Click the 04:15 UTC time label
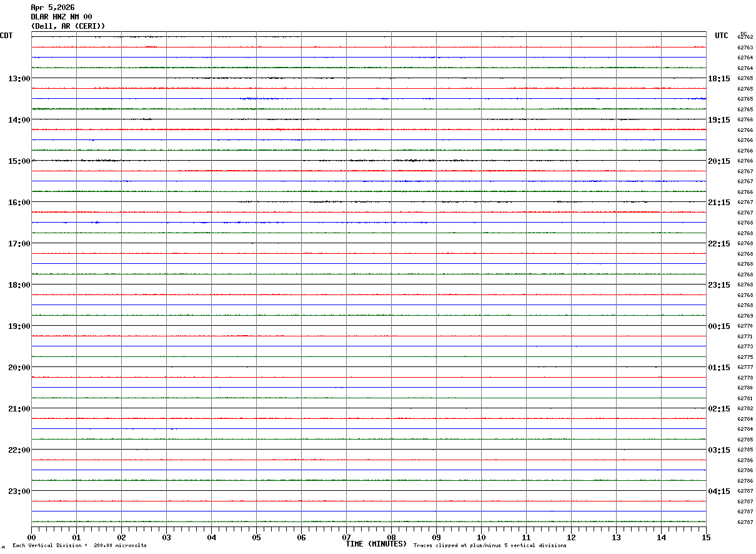Image resolution: width=756 pixels, height=554 pixels. click(x=719, y=491)
